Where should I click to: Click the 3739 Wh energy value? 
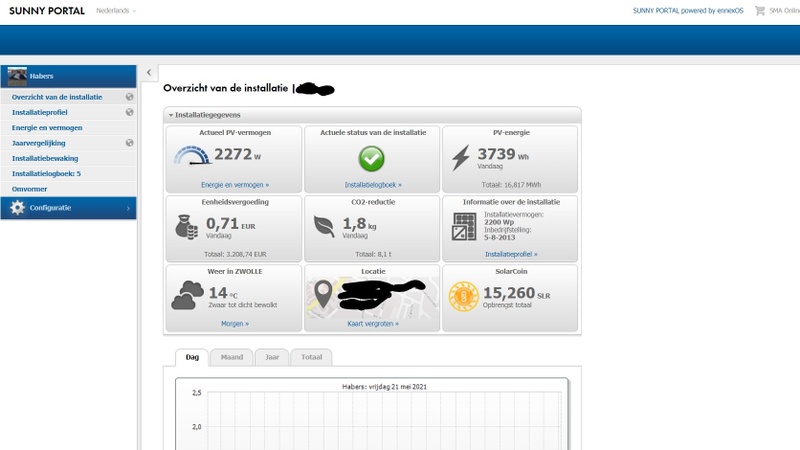point(503,154)
